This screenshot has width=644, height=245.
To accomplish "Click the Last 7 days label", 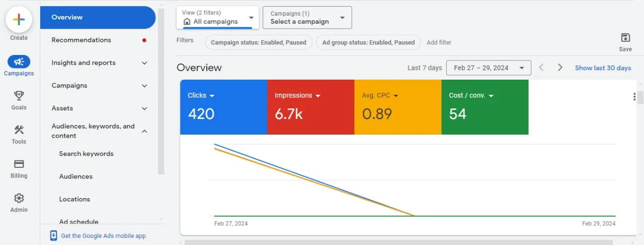I will click(425, 68).
